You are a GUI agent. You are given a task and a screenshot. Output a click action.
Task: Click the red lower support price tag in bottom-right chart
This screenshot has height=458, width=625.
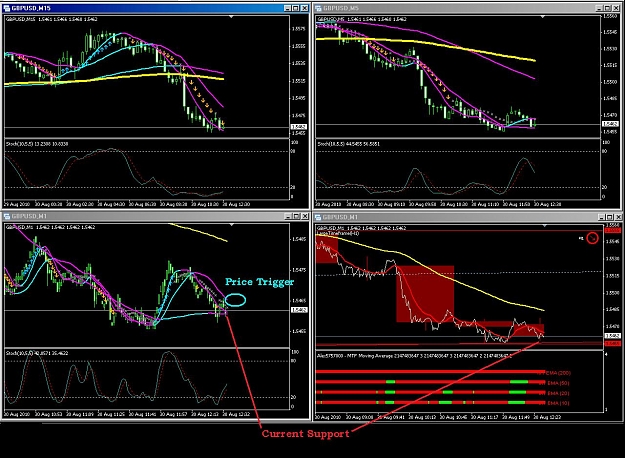[612, 343]
